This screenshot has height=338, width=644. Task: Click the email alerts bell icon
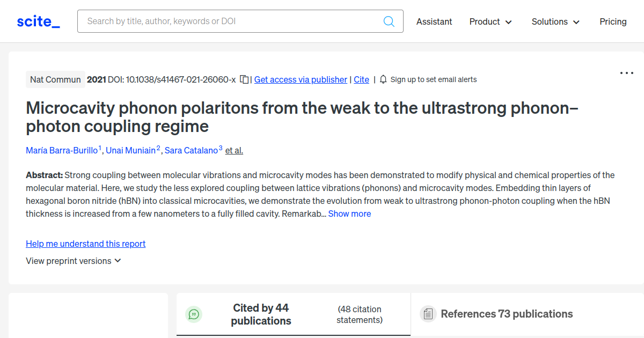click(x=383, y=79)
